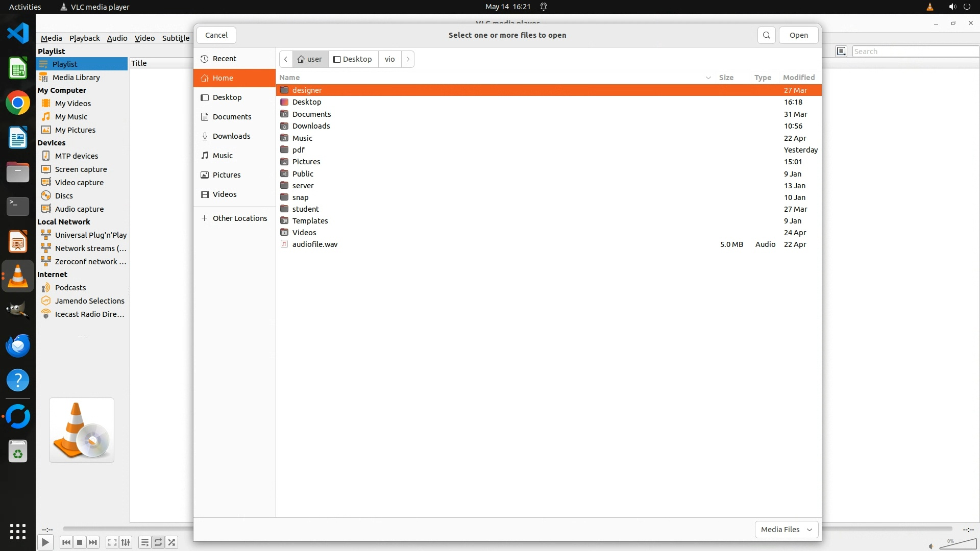
Task: Click the Cancel button
Action: [216, 35]
